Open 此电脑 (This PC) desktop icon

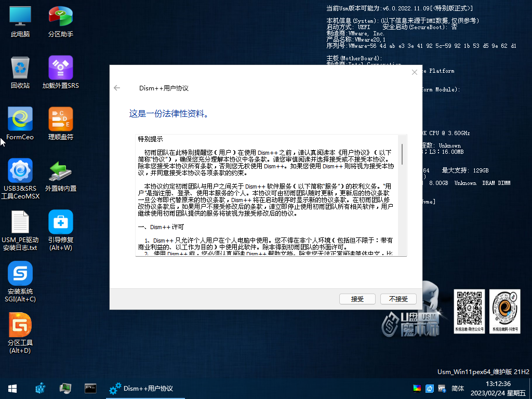coord(20,22)
